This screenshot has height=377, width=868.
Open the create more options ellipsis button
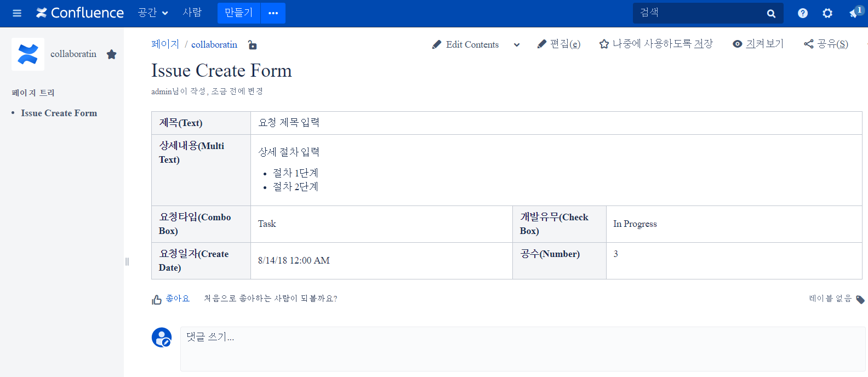[273, 13]
